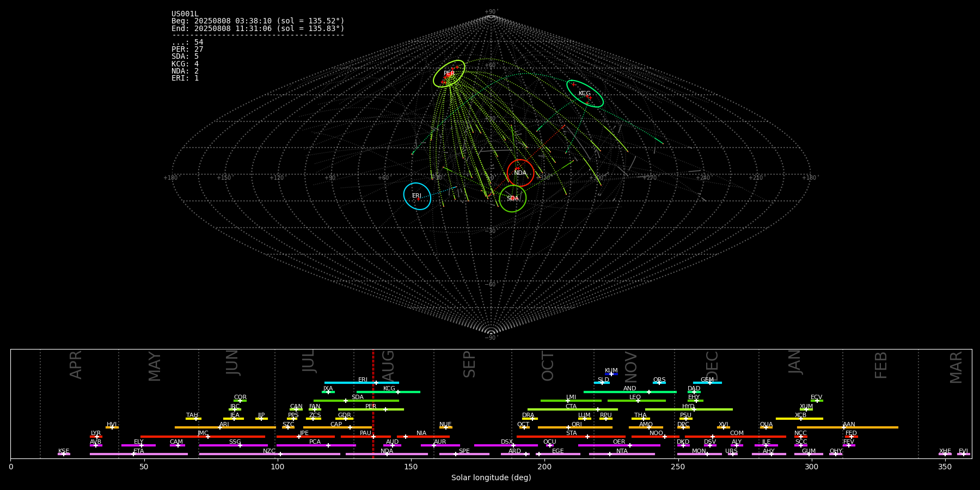This screenshot has width=980, height=490.
Task: Click the pink NTA bar in the timeline
Action: (x=622, y=454)
